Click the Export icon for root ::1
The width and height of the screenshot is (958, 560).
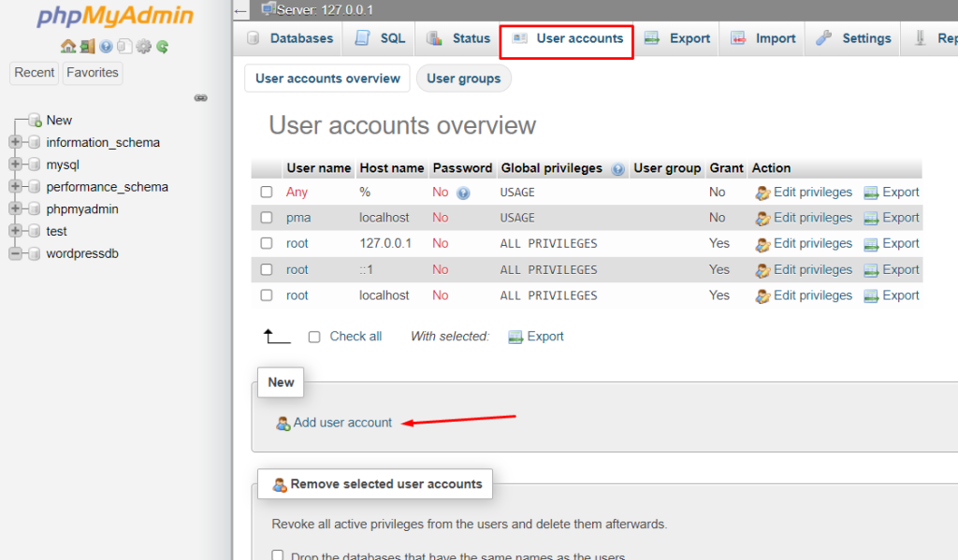(871, 271)
